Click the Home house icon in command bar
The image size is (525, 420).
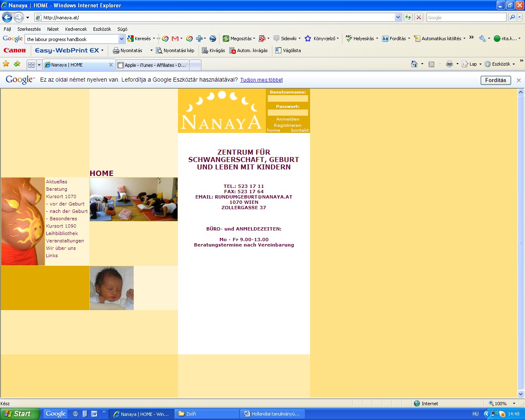pos(414,64)
